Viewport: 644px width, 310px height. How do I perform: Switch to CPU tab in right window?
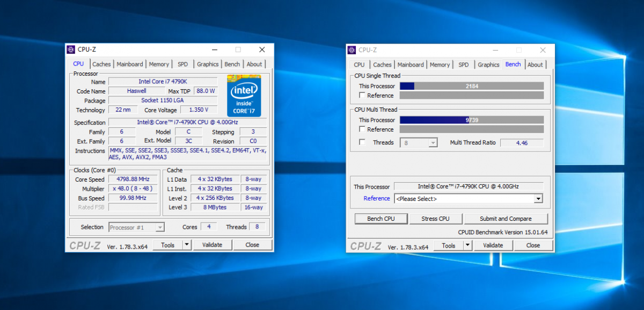[x=359, y=65]
